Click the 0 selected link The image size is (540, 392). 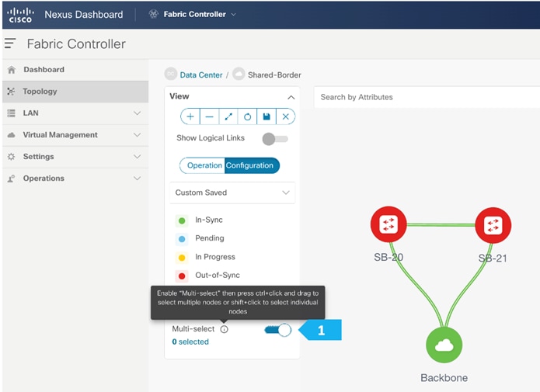[190, 342]
